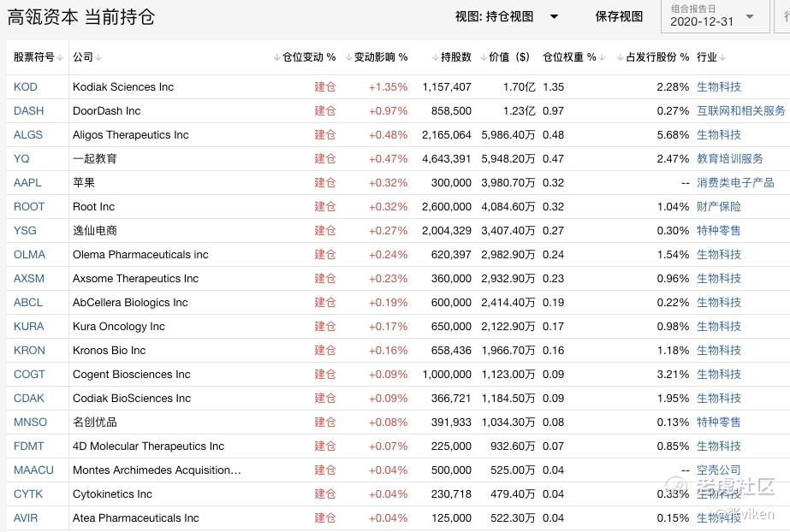Sort by the 仓位权重 % column header
The height and width of the screenshot is (532, 790).
(x=573, y=56)
